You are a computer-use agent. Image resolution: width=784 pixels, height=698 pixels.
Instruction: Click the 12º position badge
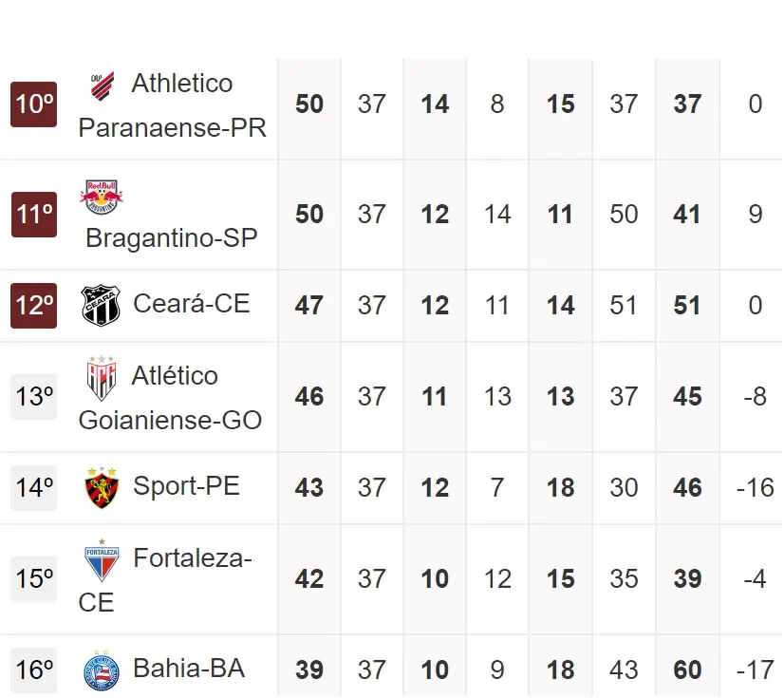click(34, 306)
